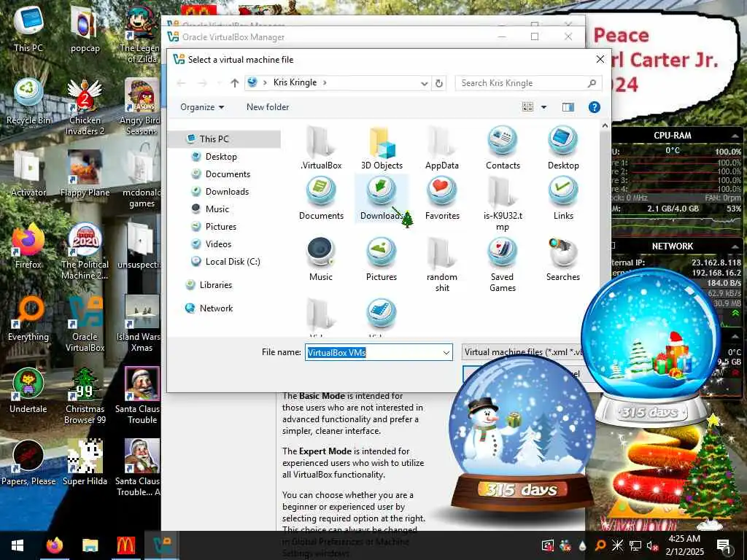Select the Super Hilda desktop icon

click(x=85, y=463)
